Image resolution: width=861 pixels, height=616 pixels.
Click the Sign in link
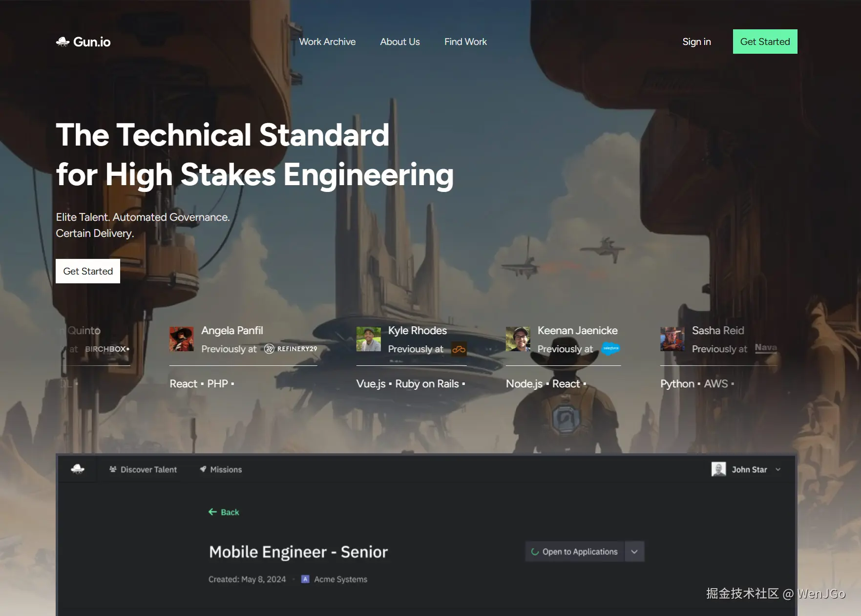tap(696, 42)
